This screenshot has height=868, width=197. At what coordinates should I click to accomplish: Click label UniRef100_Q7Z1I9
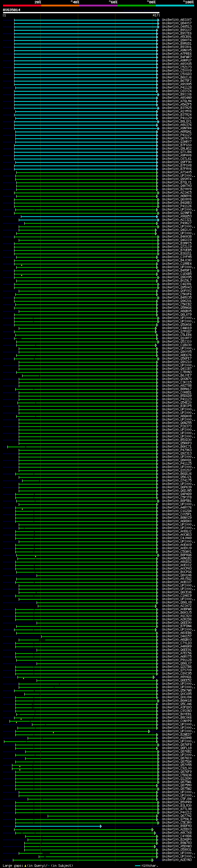click(x=177, y=247)
